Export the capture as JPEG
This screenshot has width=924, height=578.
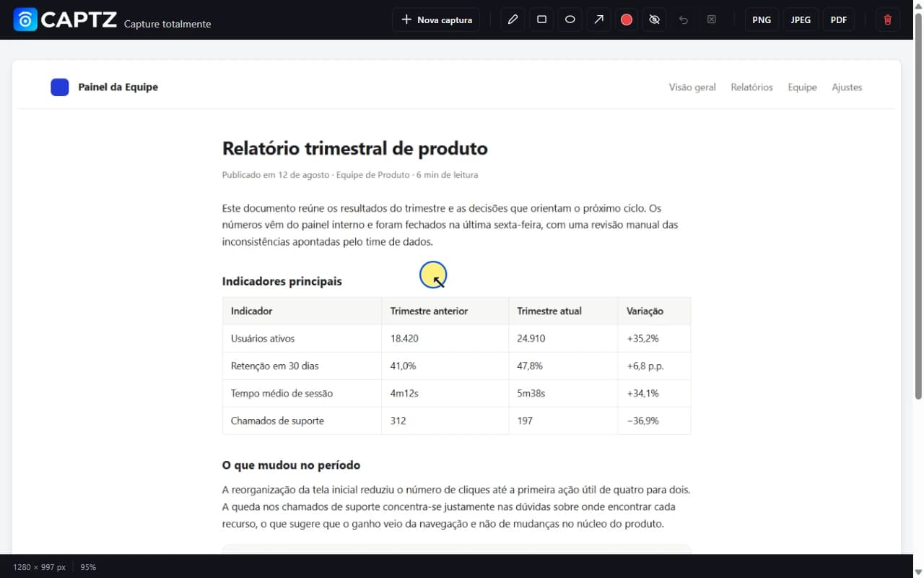[x=801, y=20]
